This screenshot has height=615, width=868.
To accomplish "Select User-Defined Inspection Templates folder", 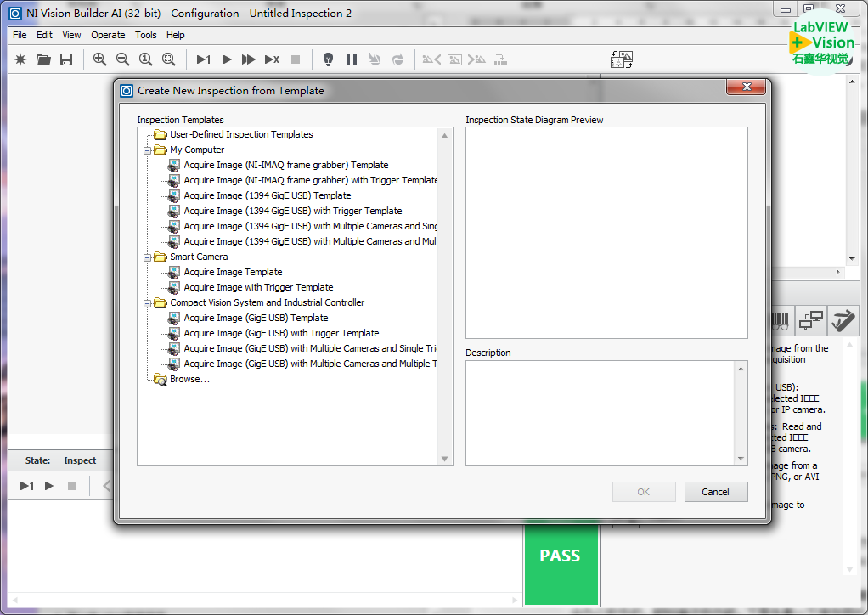I will [x=240, y=134].
